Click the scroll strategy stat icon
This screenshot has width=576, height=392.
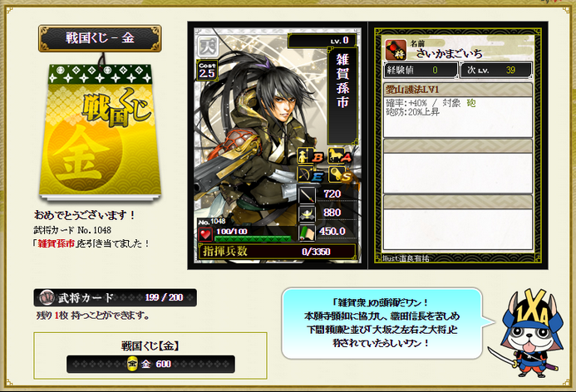pyautogui.click(x=307, y=233)
